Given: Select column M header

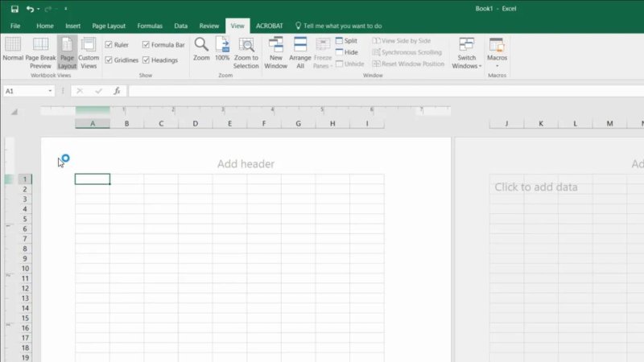Looking at the screenshot, I should 609,123.
